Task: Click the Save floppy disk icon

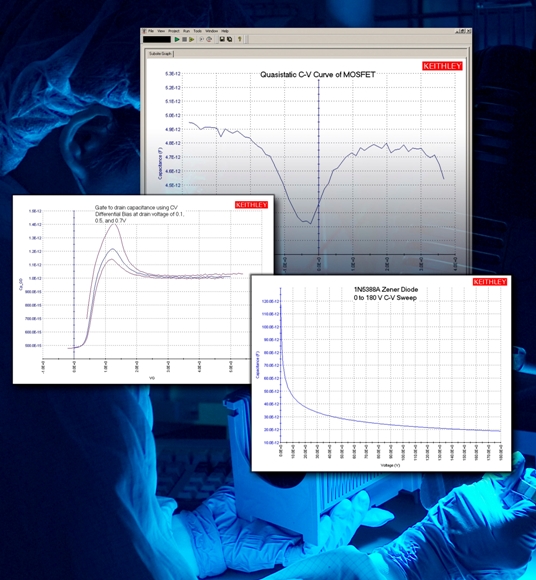Action: (x=222, y=39)
